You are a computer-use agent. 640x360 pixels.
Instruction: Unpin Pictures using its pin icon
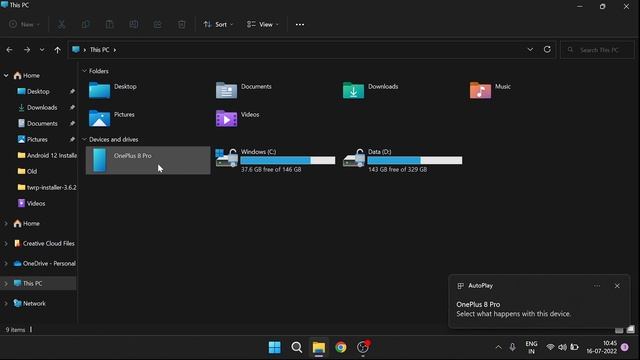[72, 139]
